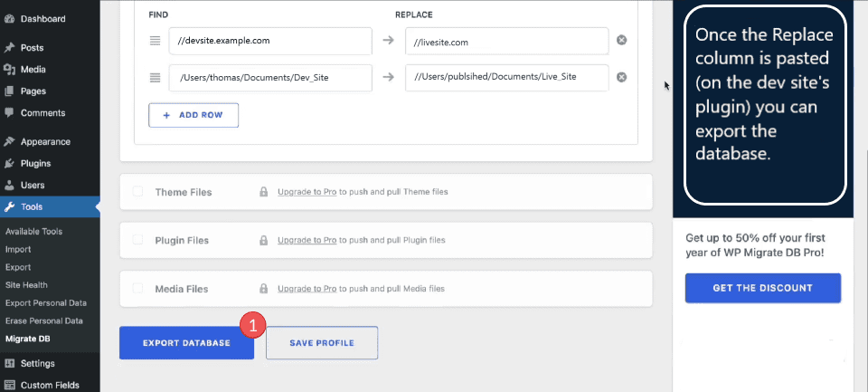The height and width of the screenshot is (392, 868).
Task: Open the Settings menu item
Action: point(37,363)
